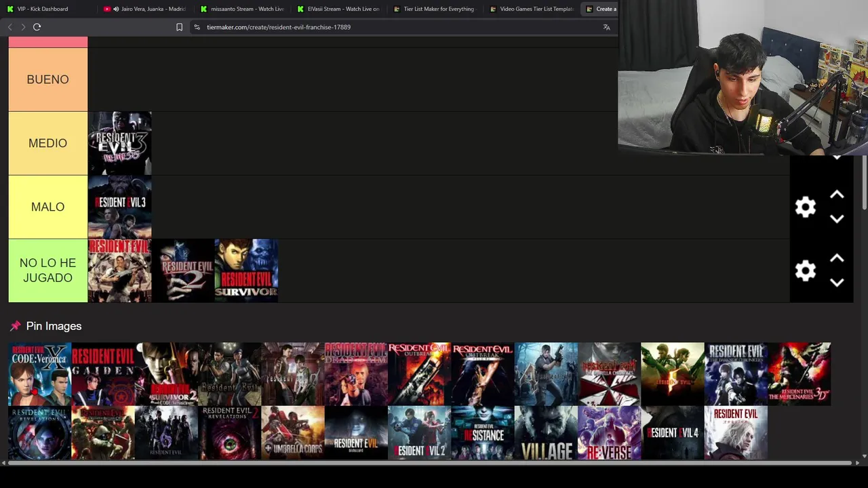Pick Resident Evil Re:Verse cover
Viewport: 868px width, 488px height.
[609, 433]
